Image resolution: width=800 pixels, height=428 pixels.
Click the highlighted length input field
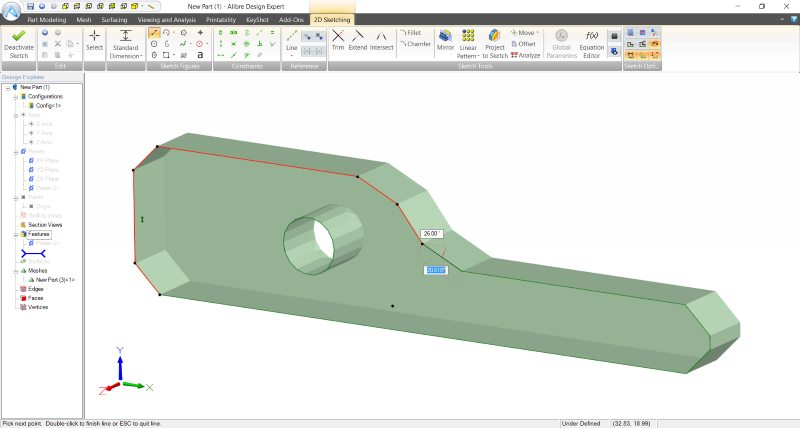pyautogui.click(x=436, y=270)
